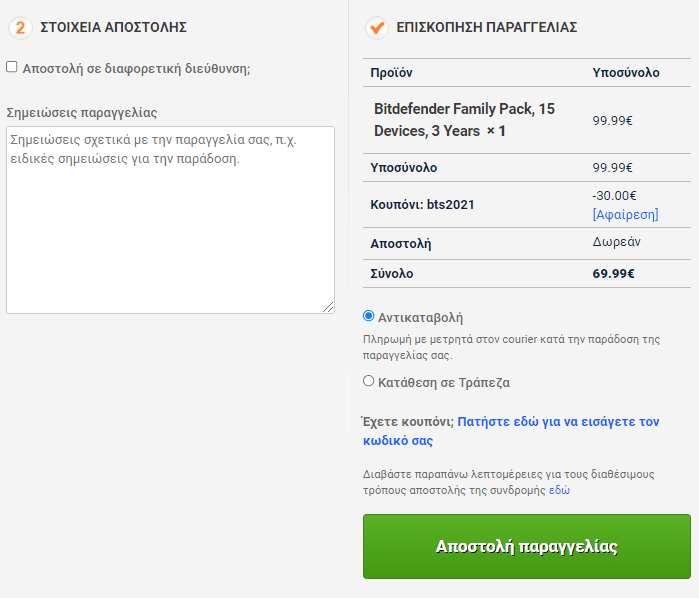Screen dimensions: 699x598
Task: Select Αντικαταβολή payment option
Action: [x=368, y=316]
